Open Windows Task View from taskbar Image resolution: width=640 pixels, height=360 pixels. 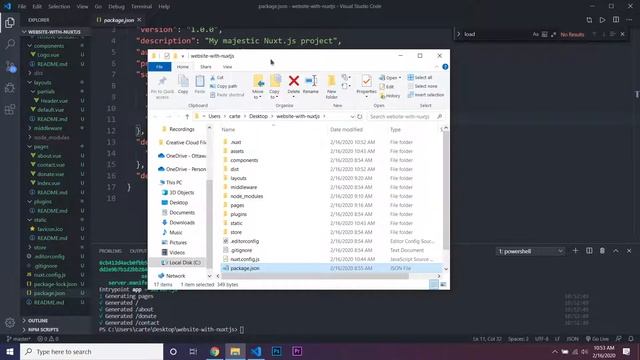click(193, 351)
